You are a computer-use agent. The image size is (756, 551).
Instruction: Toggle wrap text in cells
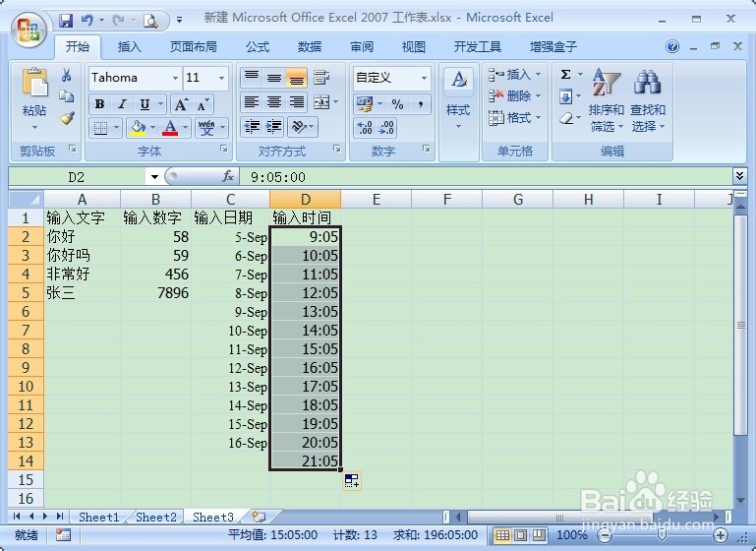(x=321, y=77)
